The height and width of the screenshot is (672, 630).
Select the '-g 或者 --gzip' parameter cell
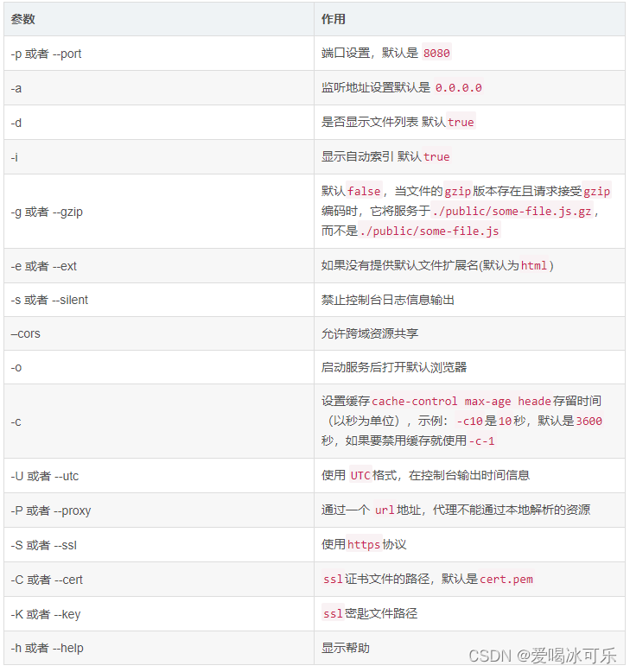pyautogui.click(x=159, y=212)
